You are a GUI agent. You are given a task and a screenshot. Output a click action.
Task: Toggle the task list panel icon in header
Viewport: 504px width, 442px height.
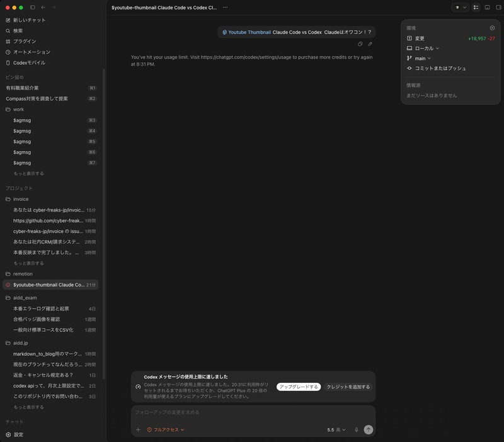pyautogui.click(x=476, y=8)
